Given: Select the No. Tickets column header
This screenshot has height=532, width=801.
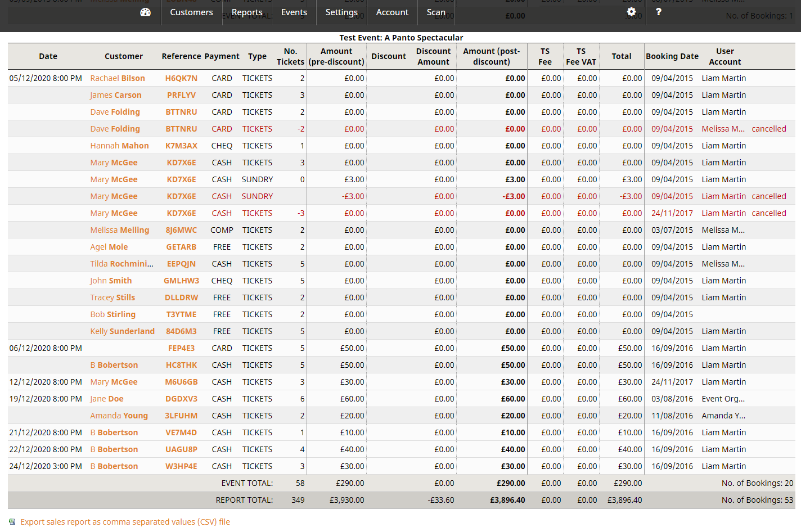Looking at the screenshot, I should coord(290,56).
